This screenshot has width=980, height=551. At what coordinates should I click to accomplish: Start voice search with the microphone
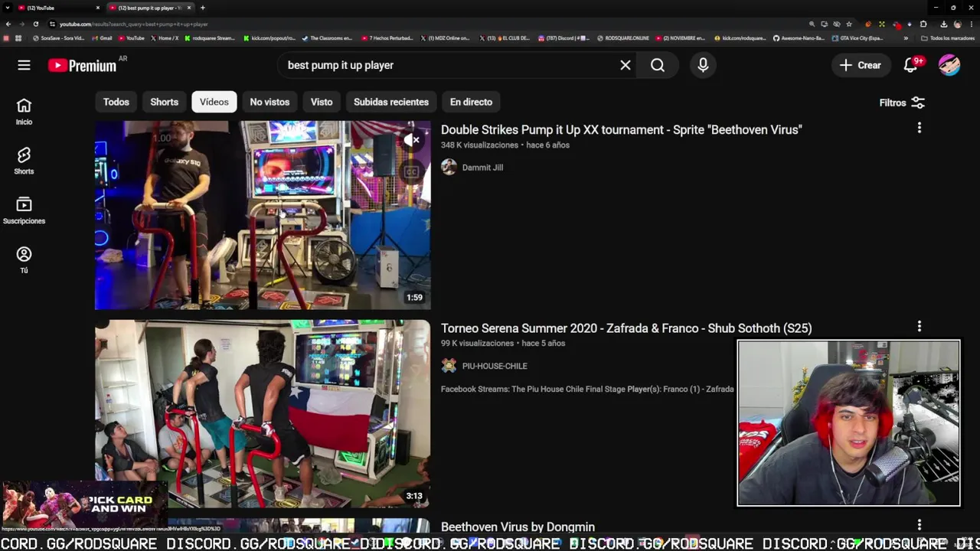point(703,65)
